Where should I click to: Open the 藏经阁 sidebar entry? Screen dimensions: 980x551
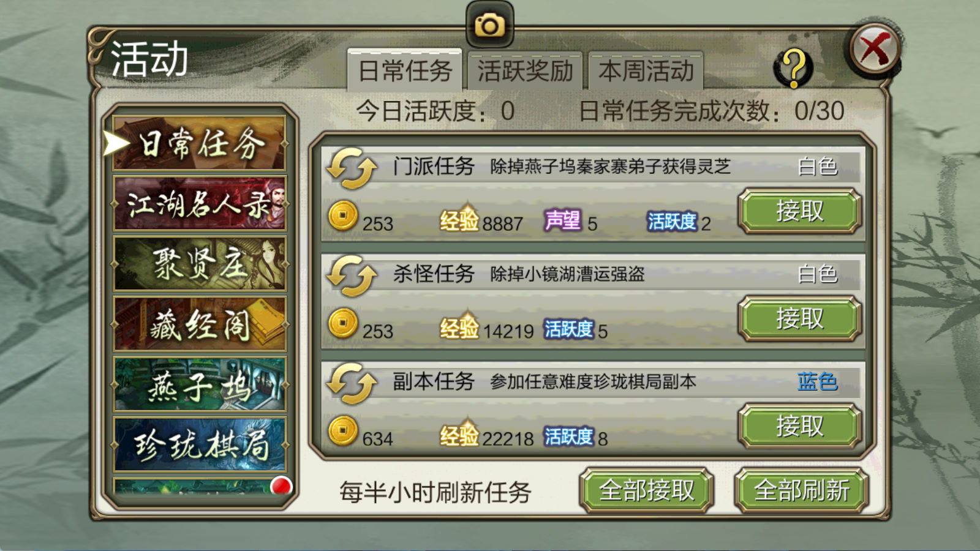[200, 324]
